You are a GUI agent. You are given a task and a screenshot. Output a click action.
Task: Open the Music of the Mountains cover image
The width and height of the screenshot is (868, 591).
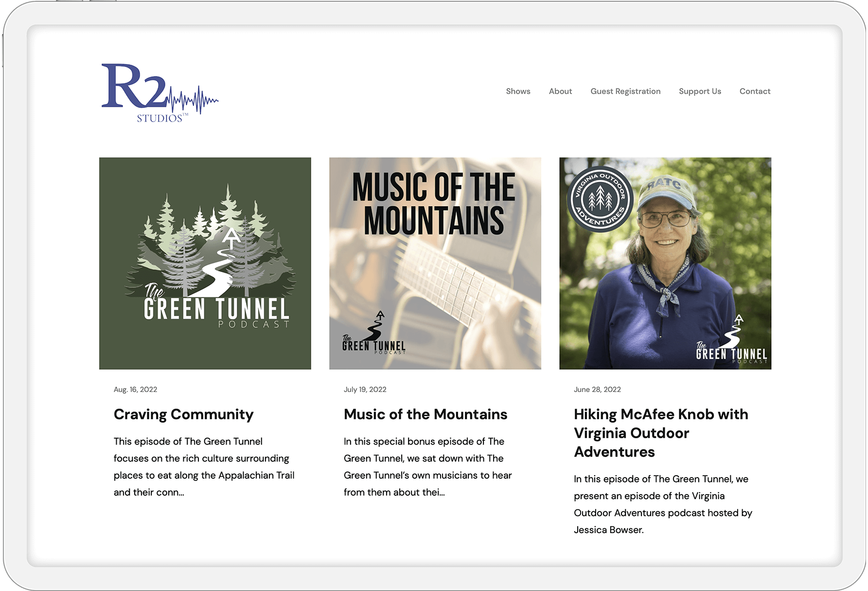pyautogui.click(x=435, y=263)
